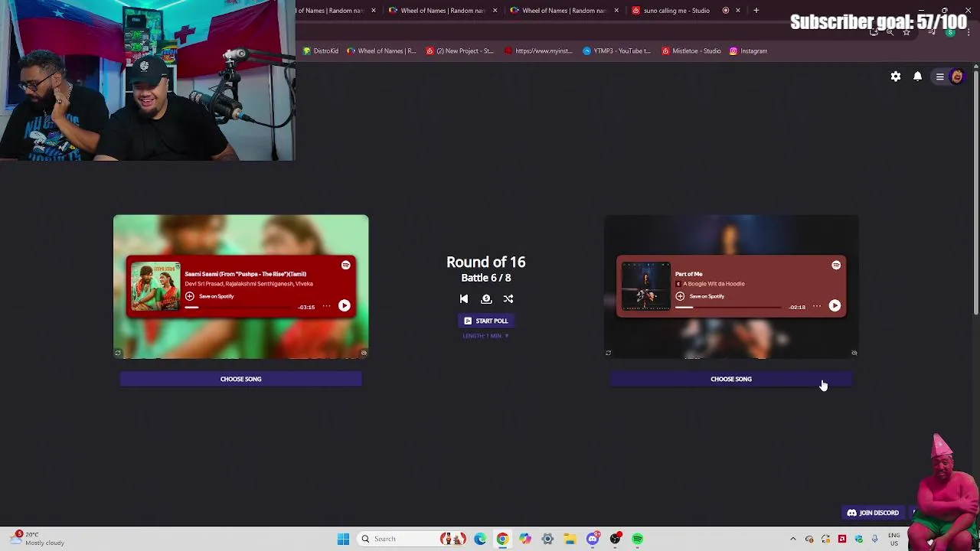This screenshot has width=980, height=551.
Task: Seek within Part of Me progress bar
Action: click(729, 307)
